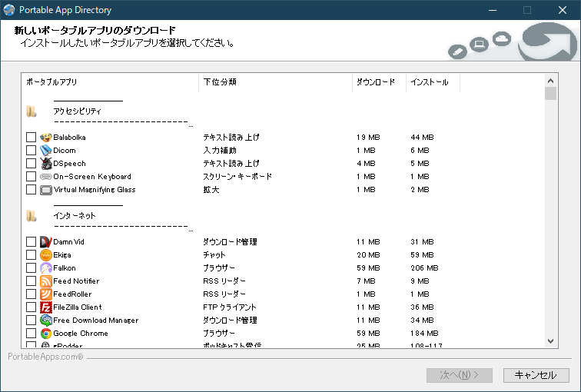Click the Ekiga app icon
The height and width of the screenshot is (392, 581).
click(x=46, y=255)
